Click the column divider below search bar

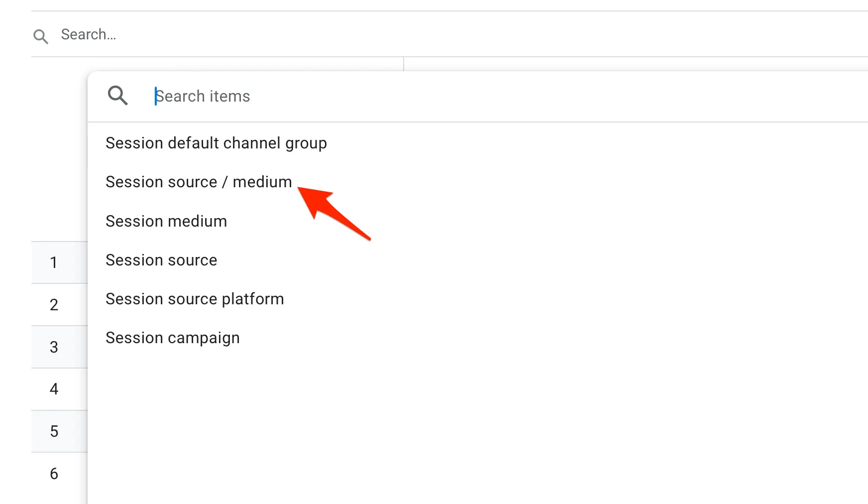[x=404, y=64]
